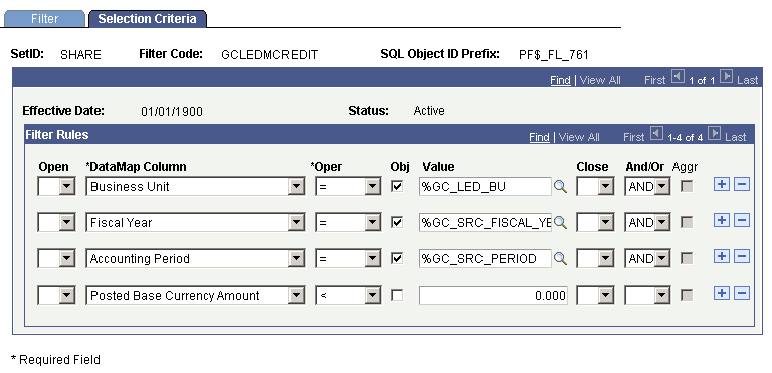Viewport: 772px width, 373px height.
Task: Click lookup magnifier next to %GC_SRC_PERIOD
Action: [x=560, y=258]
